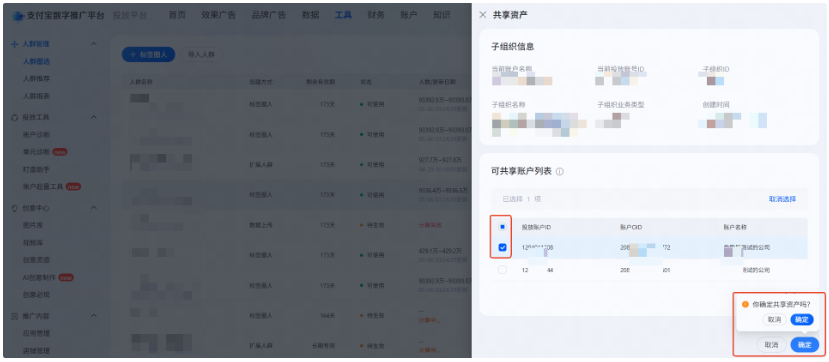Click 确定 in the 你确定共享资产吗 popover
The image size is (829, 362).
802,320
